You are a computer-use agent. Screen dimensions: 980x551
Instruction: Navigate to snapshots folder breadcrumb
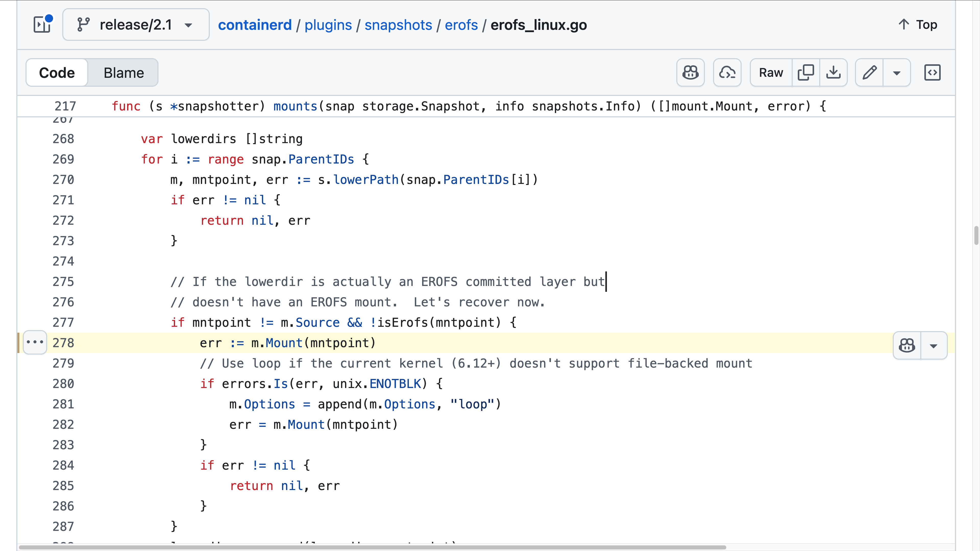coord(398,25)
